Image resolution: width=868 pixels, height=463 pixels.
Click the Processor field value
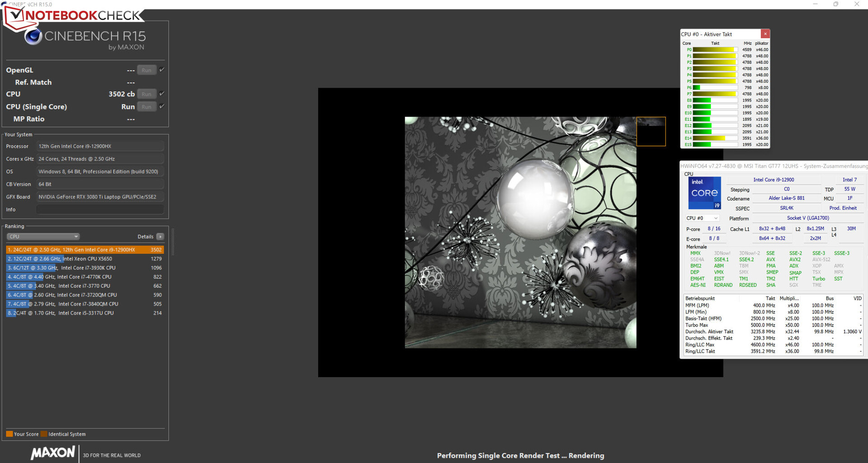[100, 146]
